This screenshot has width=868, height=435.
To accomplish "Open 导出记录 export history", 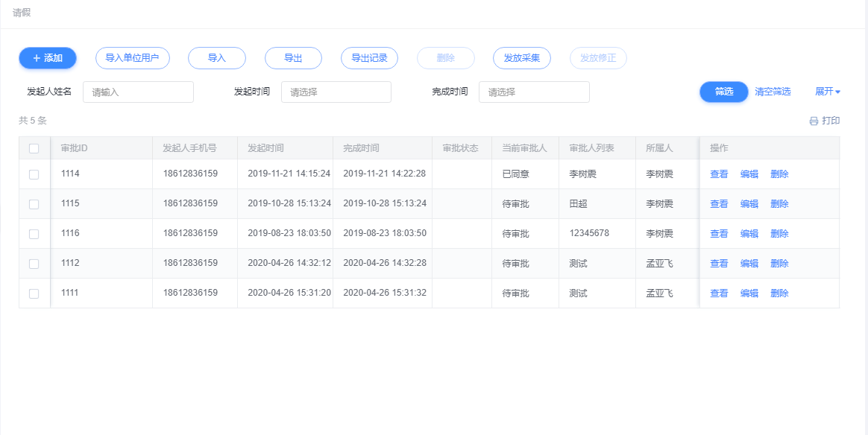I will click(369, 58).
